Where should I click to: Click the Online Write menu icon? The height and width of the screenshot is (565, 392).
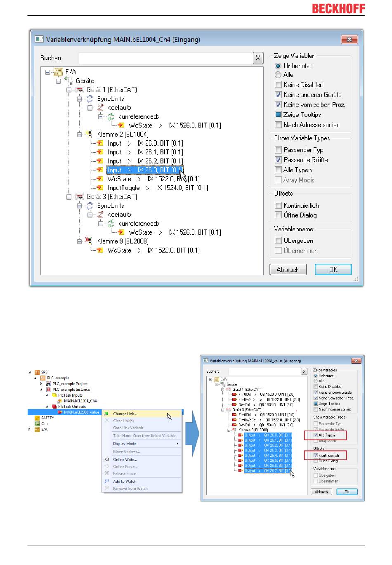[x=106, y=459]
